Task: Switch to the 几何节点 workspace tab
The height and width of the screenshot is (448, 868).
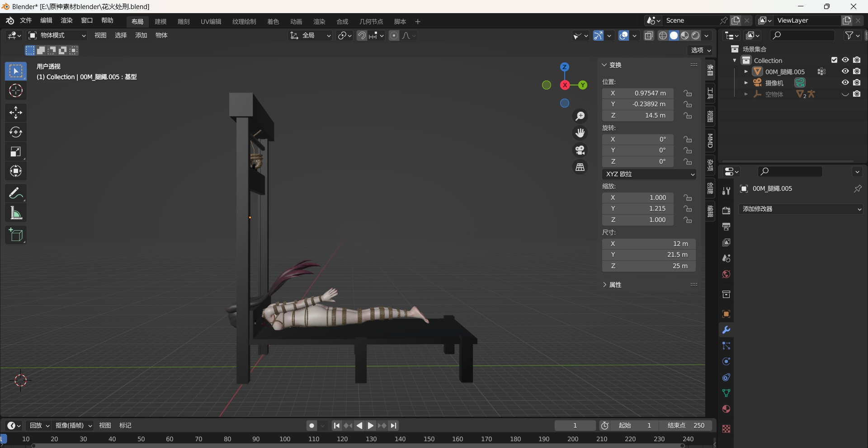Action: pyautogui.click(x=371, y=22)
